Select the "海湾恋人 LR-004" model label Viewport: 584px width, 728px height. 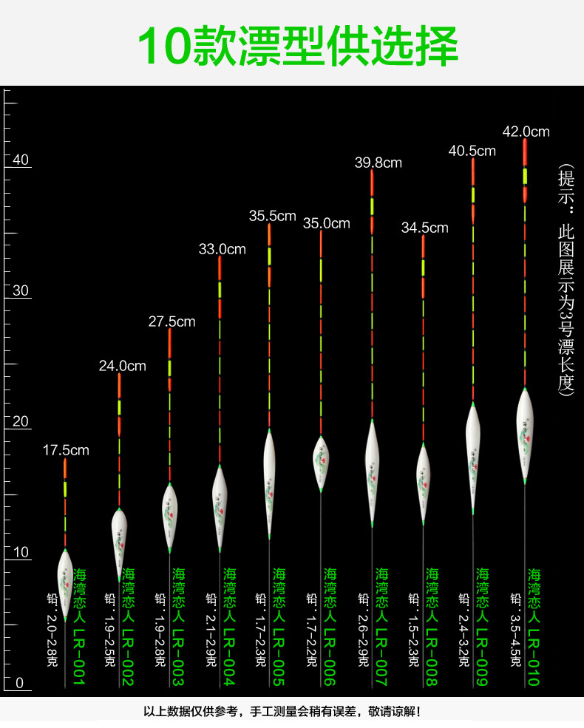(229, 627)
